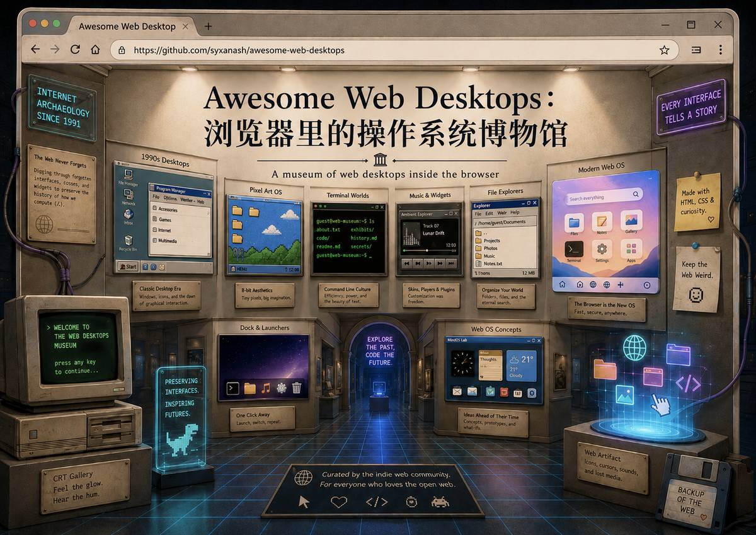The image size is (756, 535).
Task: Click the space invader icon on floor plaque
Action: pos(440,502)
